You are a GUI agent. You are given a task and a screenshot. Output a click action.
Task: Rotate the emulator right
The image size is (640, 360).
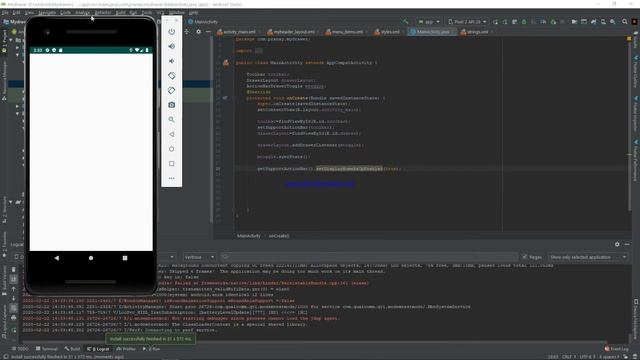172,91
